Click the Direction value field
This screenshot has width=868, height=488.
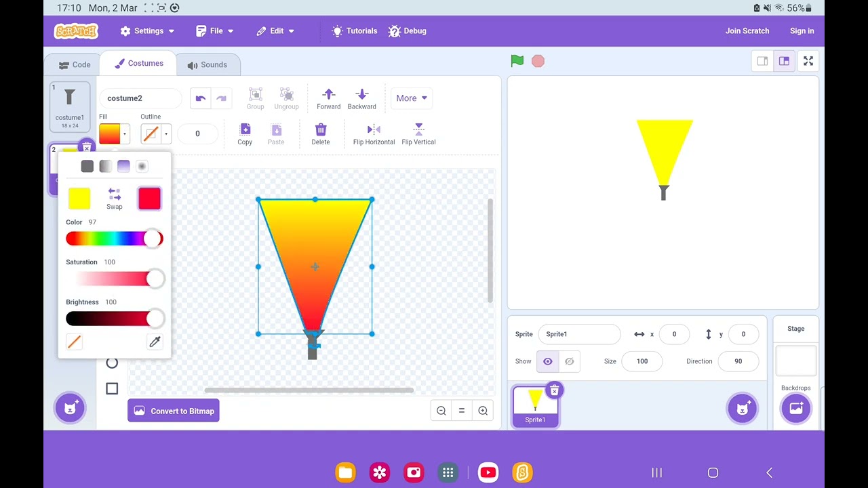(x=738, y=361)
